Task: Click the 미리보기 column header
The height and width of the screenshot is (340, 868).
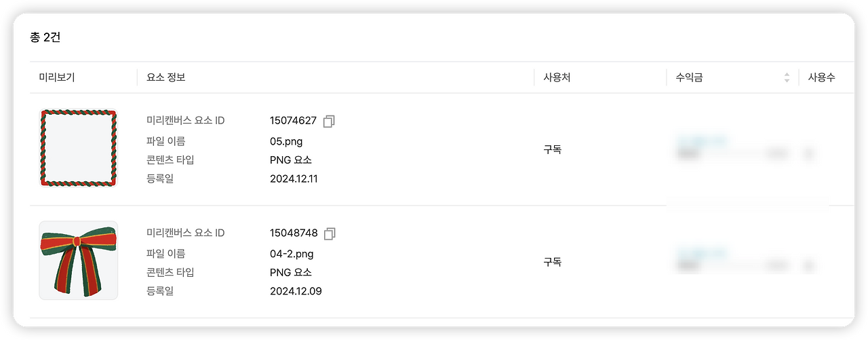Action: tap(57, 77)
